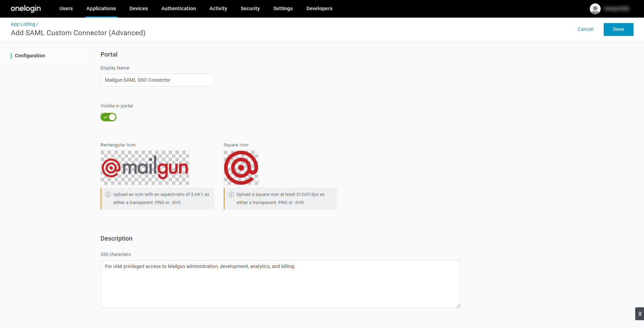The image size is (644, 328).
Task: Click the Display Name input field
Action: pos(157,80)
